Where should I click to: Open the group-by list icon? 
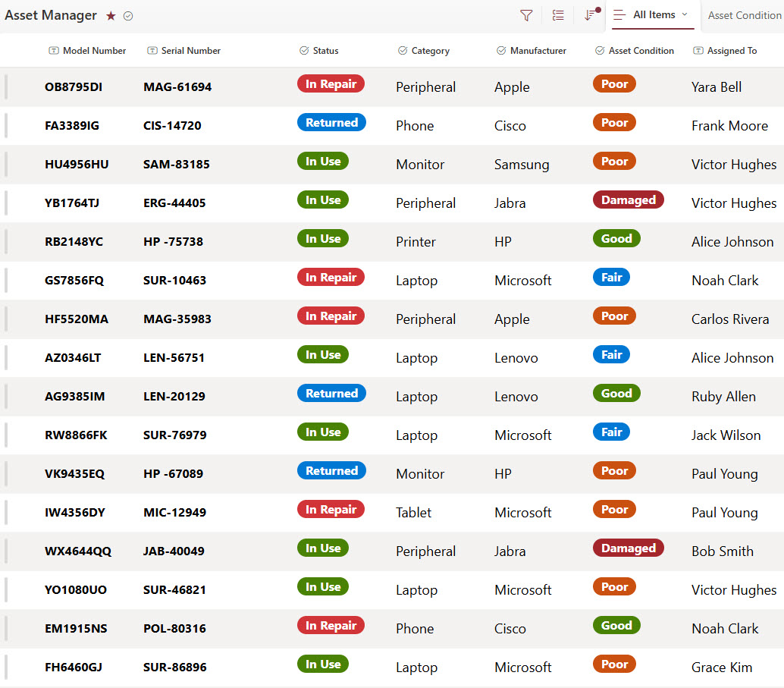point(558,15)
